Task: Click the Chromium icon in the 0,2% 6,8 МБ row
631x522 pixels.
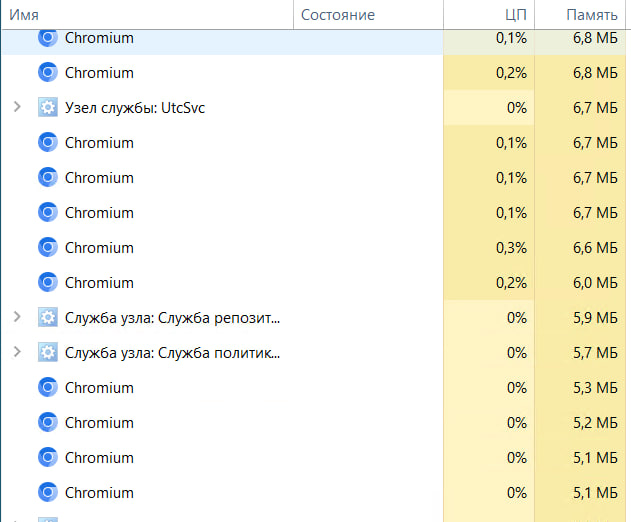Action: [47, 73]
